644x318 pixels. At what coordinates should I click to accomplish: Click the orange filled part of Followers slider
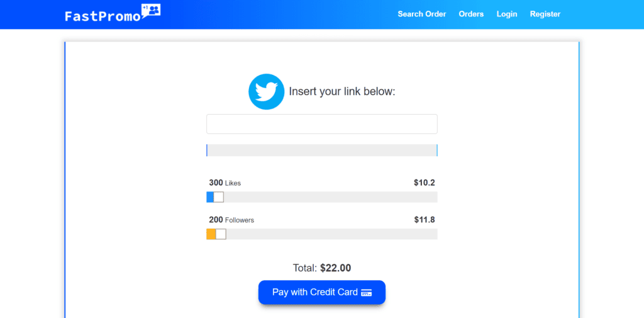click(211, 234)
